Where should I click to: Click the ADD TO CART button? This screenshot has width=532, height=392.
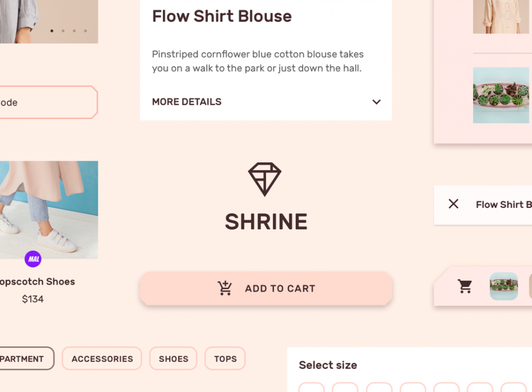[266, 289]
